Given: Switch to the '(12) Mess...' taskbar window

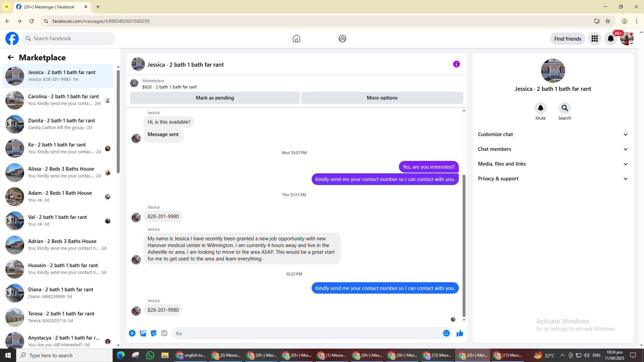Looking at the screenshot, I should point(437,355).
